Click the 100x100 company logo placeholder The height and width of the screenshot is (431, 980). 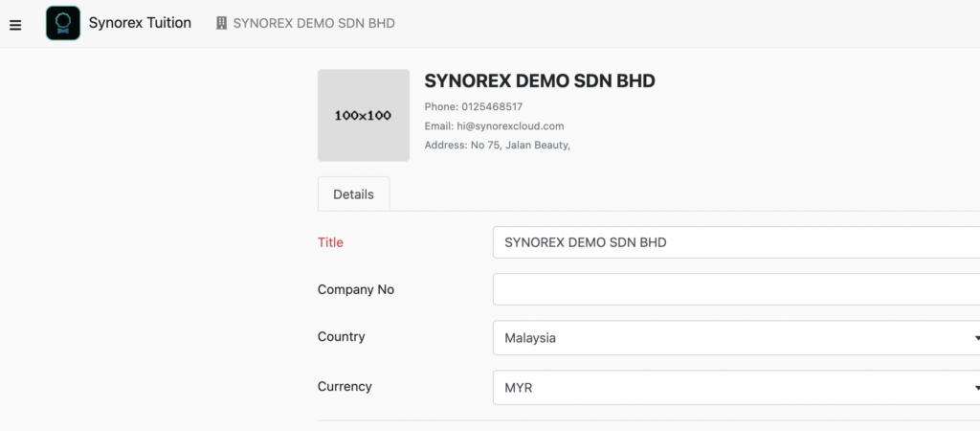point(364,115)
